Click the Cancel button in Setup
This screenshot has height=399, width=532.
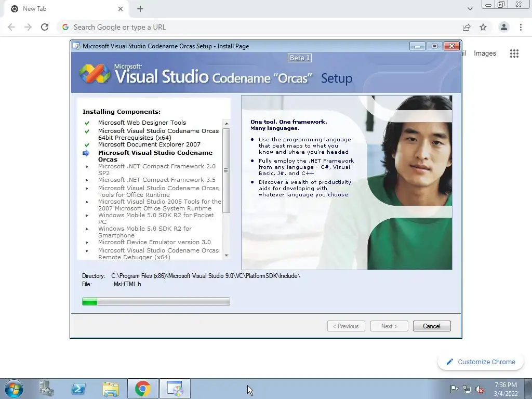click(x=432, y=326)
